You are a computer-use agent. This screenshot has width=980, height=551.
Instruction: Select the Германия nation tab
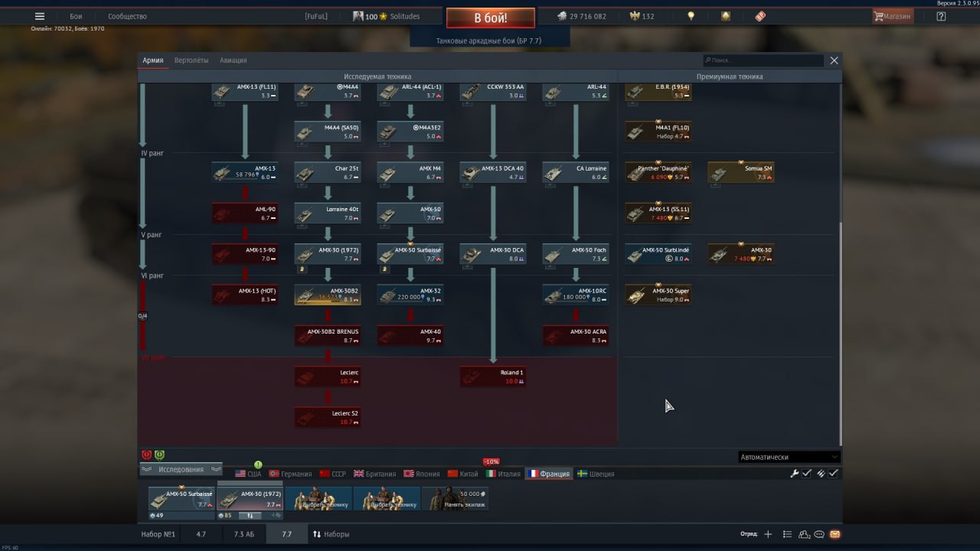tap(290, 474)
